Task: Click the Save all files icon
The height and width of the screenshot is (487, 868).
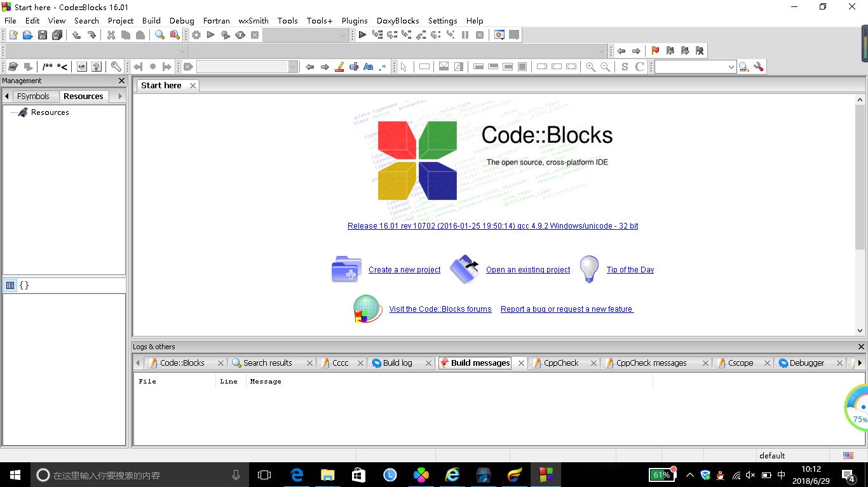Action: click(57, 35)
